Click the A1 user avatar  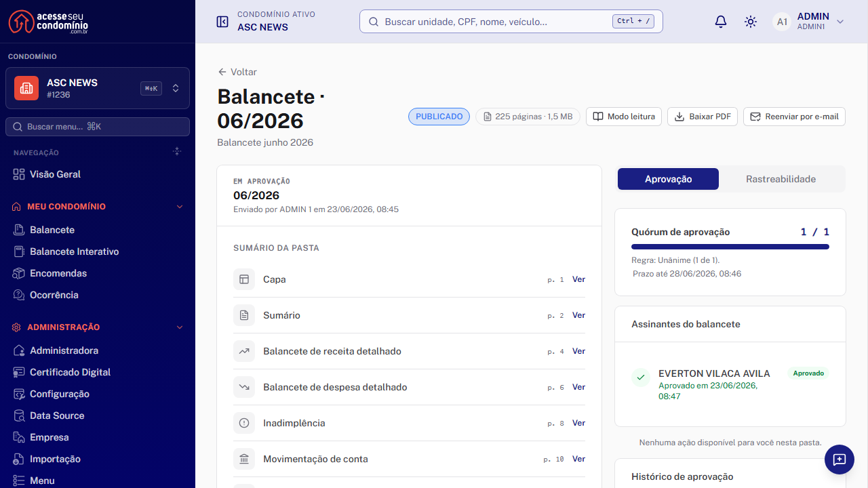coord(782,22)
